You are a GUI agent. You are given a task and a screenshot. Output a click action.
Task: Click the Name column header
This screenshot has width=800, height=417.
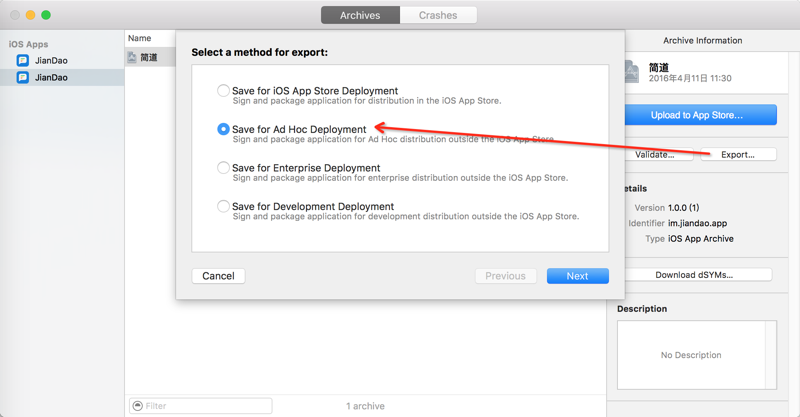[140, 38]
